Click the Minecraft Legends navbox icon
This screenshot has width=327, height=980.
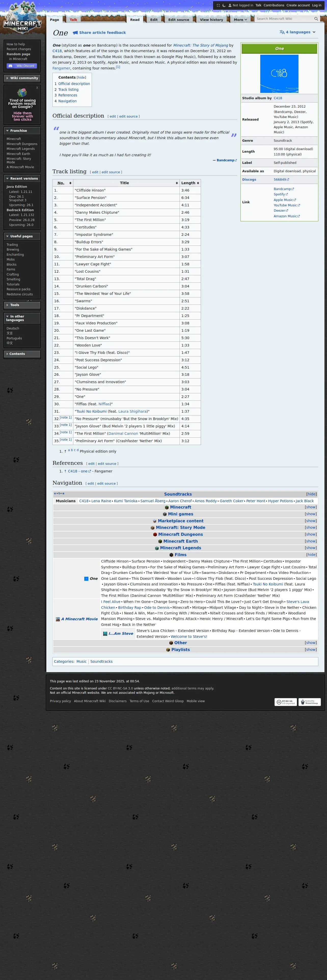click(x=157, y=548)
